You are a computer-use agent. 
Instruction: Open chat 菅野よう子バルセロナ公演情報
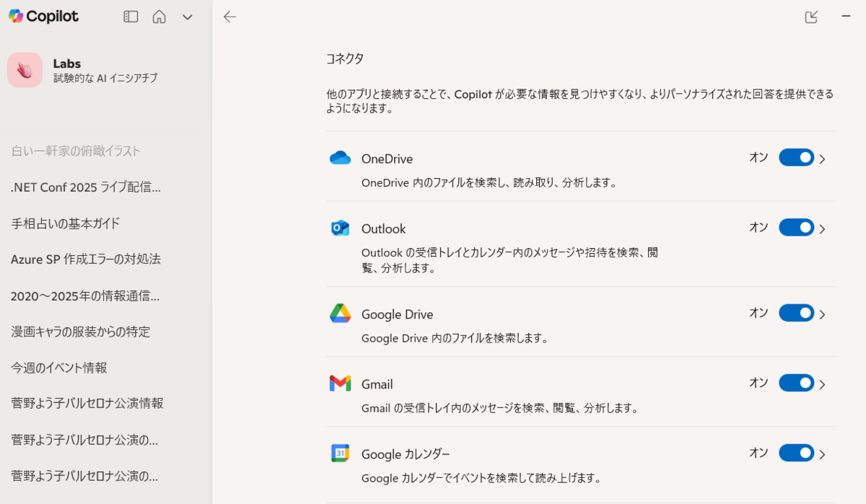[x=87, y=402]
